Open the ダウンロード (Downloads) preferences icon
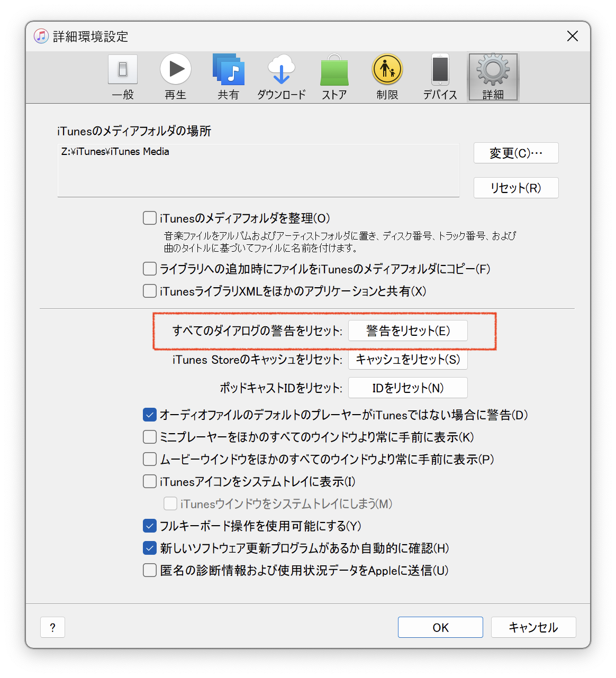616x678 pixels. [282, 77]
